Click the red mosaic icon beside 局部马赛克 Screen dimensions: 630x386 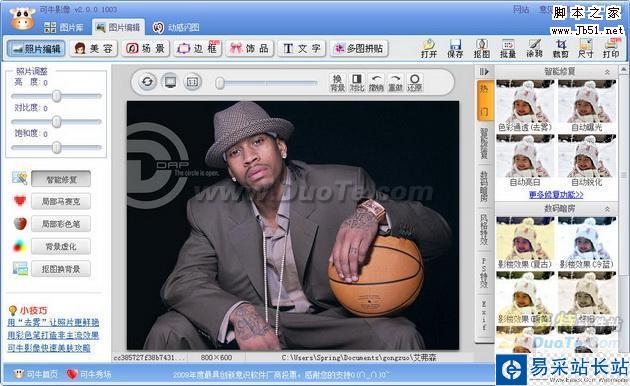(20, 200)
